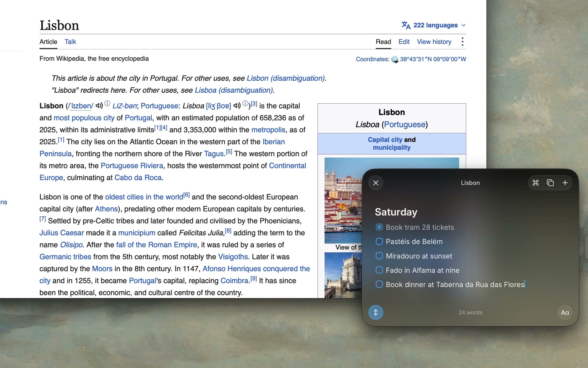Follow the Portuguese Riviera link
Screen dimensions: 588x368
click(132, 166)
